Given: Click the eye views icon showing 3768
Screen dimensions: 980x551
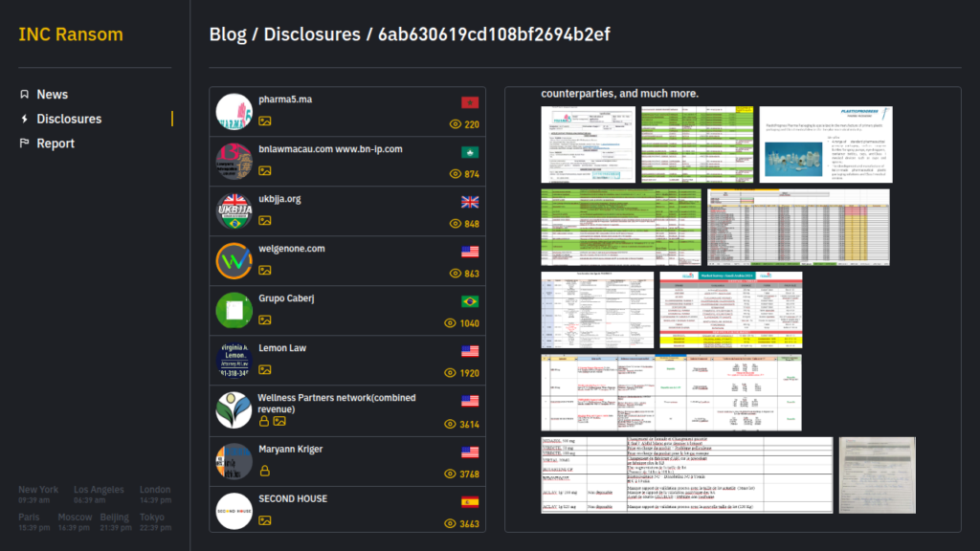Looking at the screenshot, I should (450, 474).
